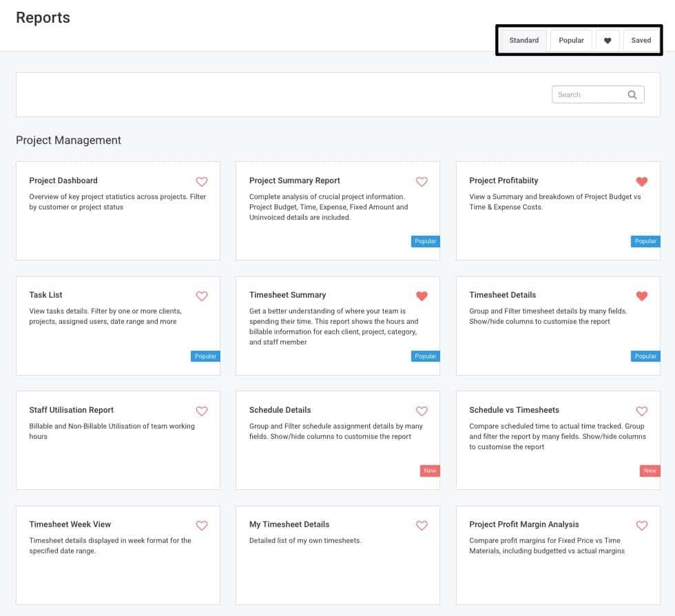The image size is (675, 616).
Task: Open the Saved reports tab
Action: 641,41
